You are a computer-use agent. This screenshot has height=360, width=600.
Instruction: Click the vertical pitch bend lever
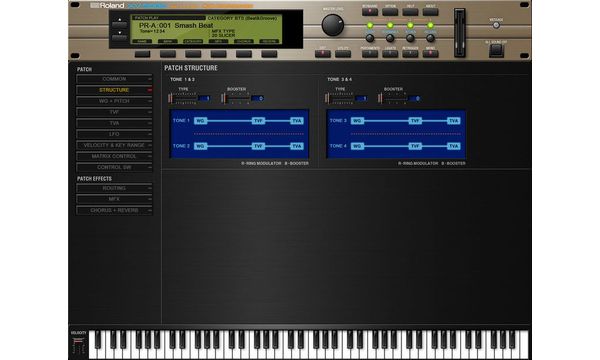[460, 33]
